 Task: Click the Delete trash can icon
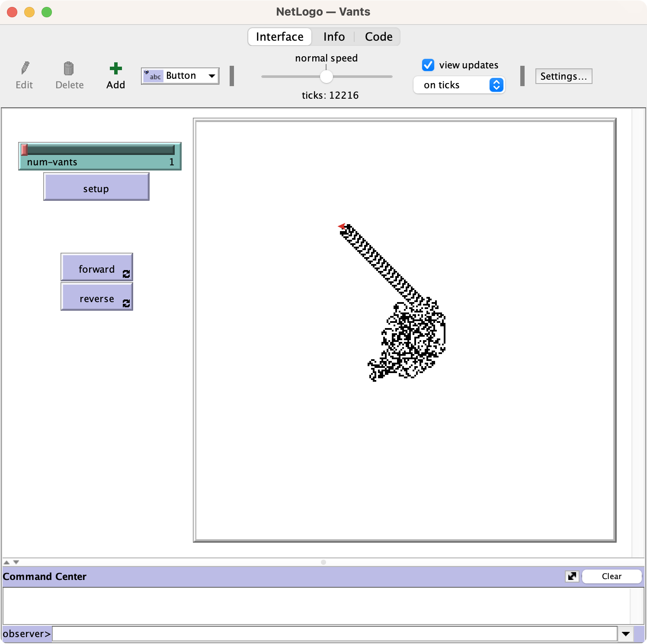[69, 68]
